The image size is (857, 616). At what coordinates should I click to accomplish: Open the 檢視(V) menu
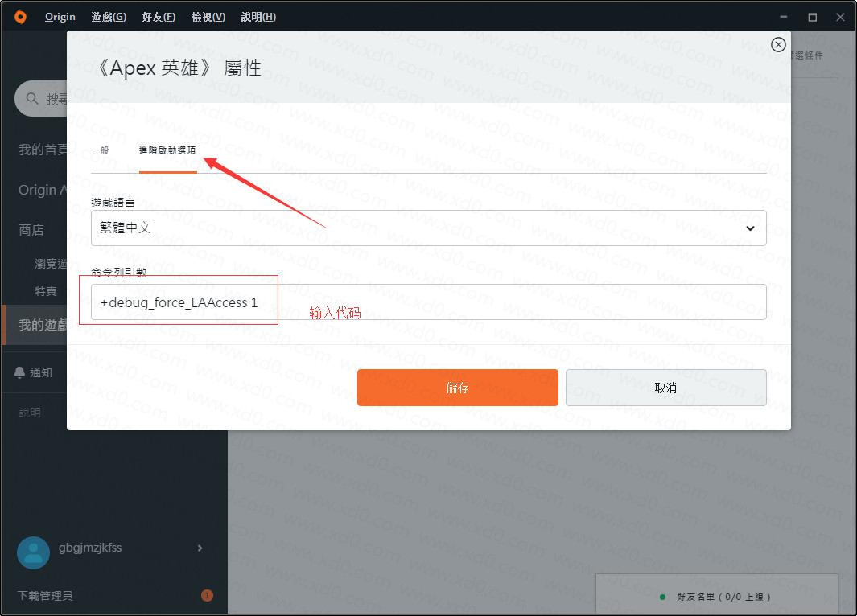tap(208, 17)
